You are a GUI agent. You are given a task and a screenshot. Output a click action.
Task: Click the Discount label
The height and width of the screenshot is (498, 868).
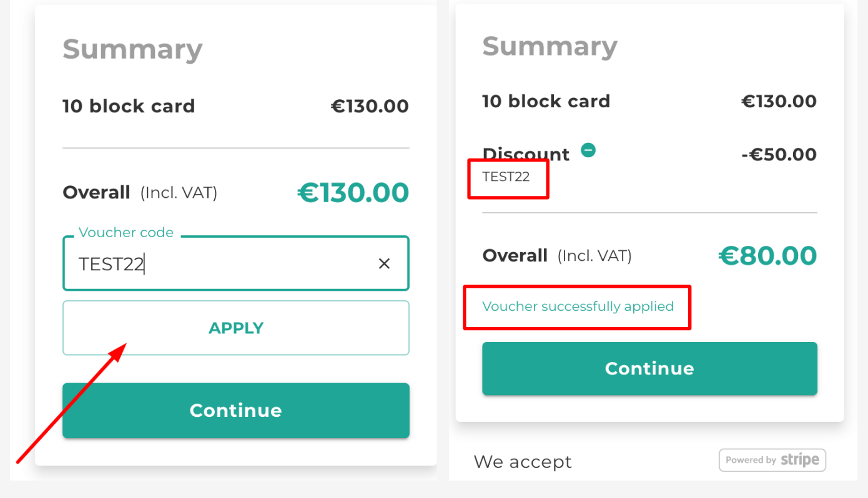[x=526, y=154]
